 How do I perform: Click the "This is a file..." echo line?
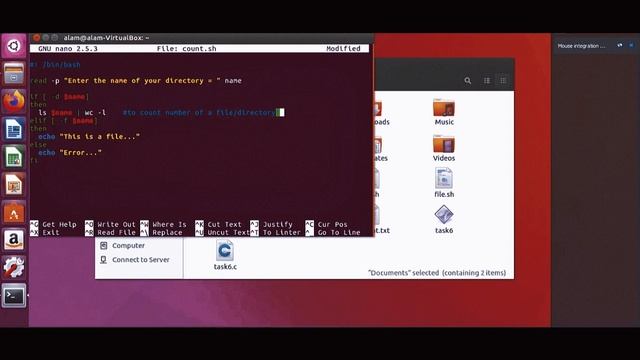click(89, 137)
